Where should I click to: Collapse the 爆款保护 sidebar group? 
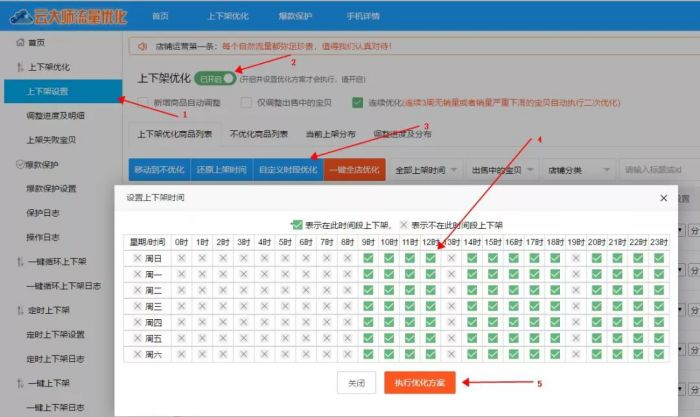[42, 164]
